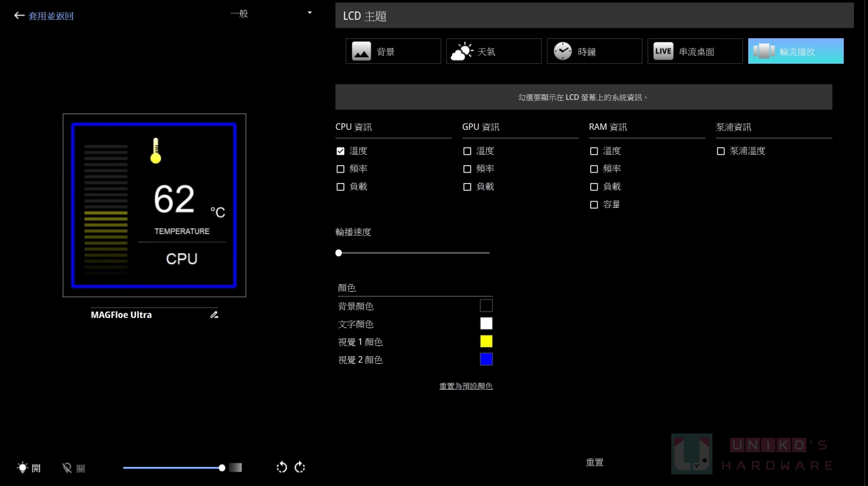The height and width of the screenshot is (486, 868).
Task: Open the 一般 profile dropdown
Action: coord(310,13)
